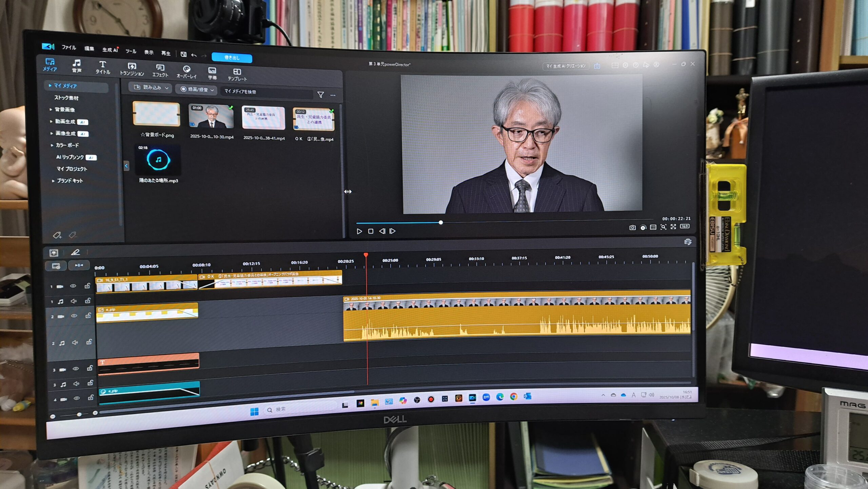Image resolution: width=868 pixels, height=489 pixels.
Task: Step to the next frame
Action: 392,231
